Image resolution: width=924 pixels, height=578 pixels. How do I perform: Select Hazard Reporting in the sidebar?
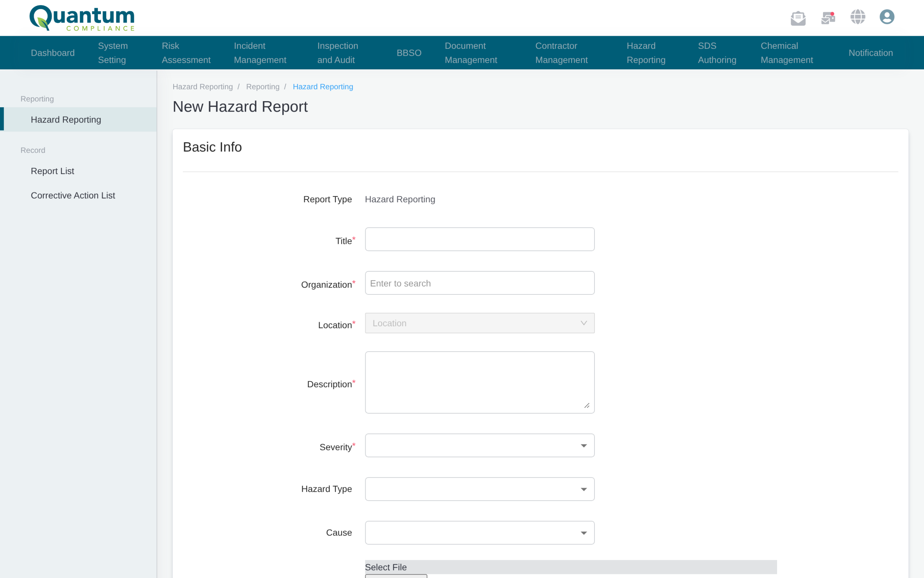pyautogui.click(x=78, y=120)
